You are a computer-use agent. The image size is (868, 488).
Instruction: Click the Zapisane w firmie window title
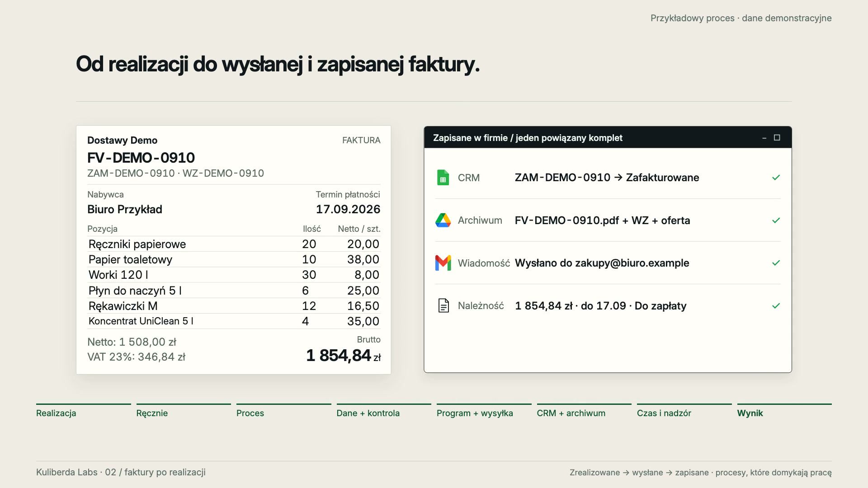528,138
